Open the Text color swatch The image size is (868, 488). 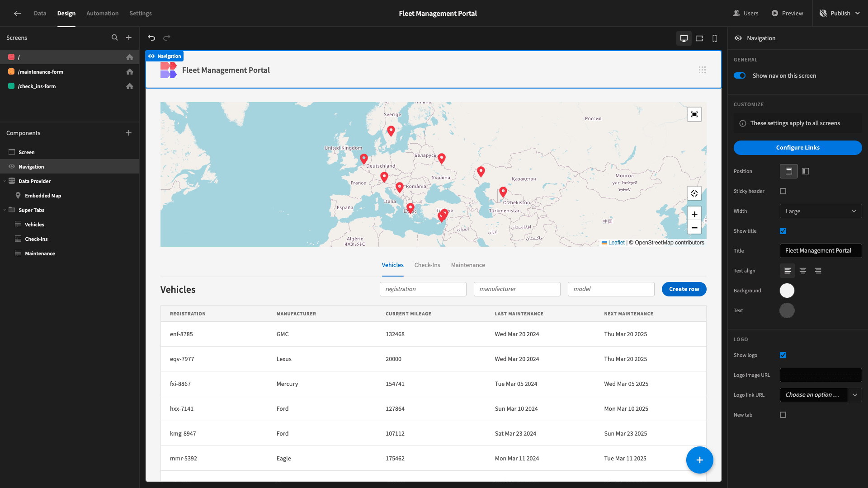coord(787,310)
